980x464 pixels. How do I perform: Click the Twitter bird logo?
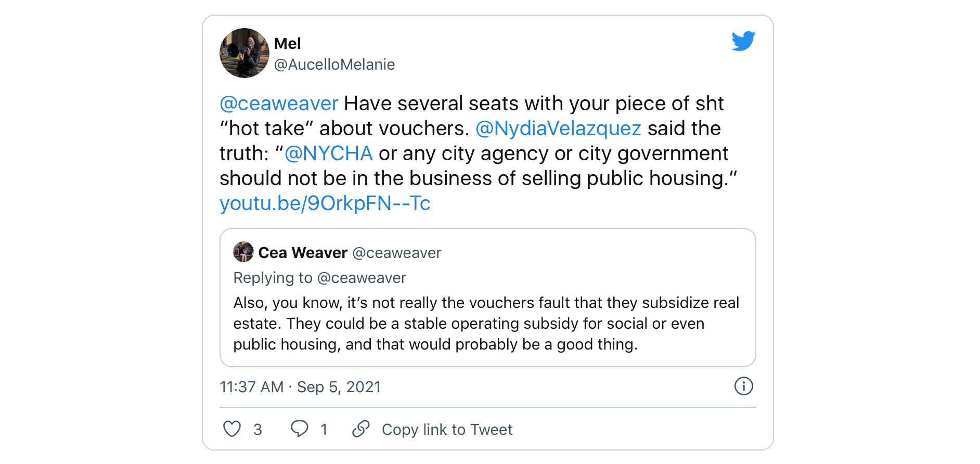tap(743, 41)
